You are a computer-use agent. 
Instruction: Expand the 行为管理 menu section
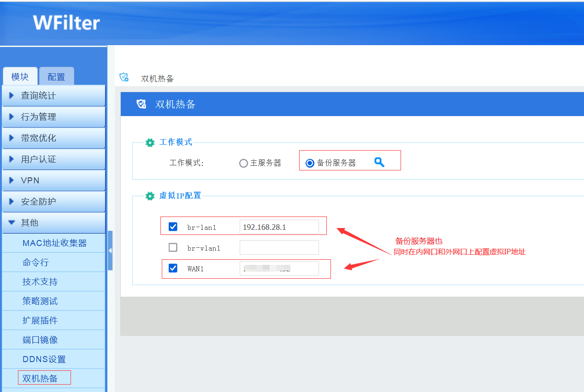(x=53, y=117)
